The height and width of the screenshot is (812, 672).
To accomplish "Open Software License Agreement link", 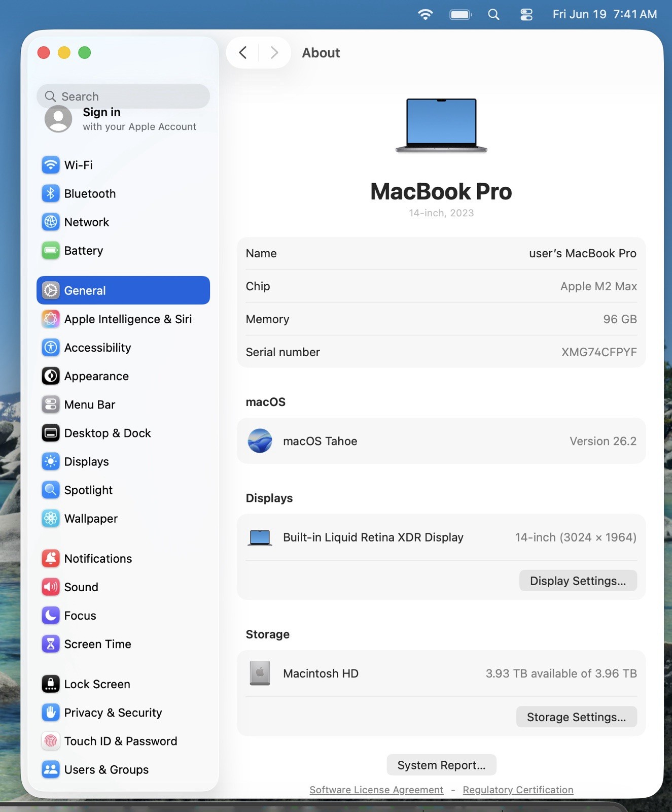I will tap(376, 790).
